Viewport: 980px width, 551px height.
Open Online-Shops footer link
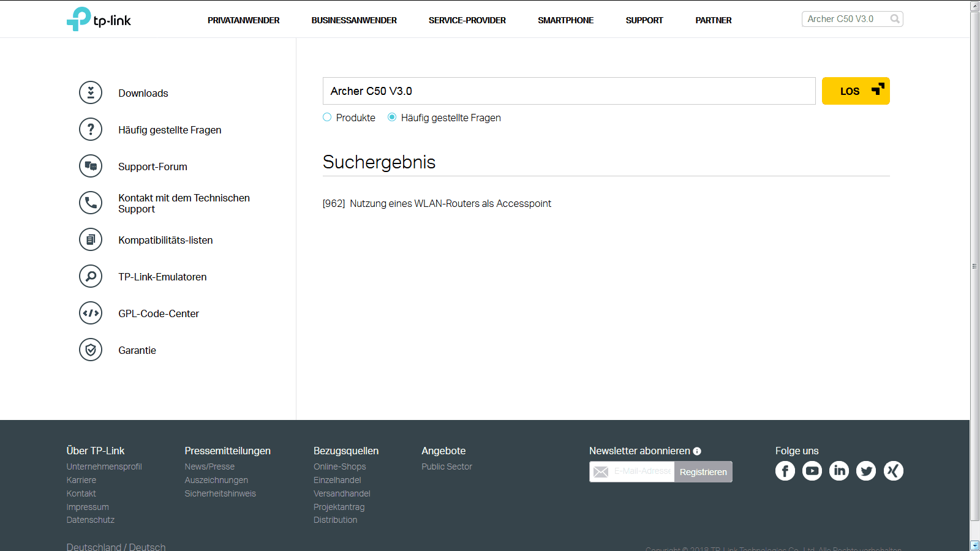coord(340,467)
